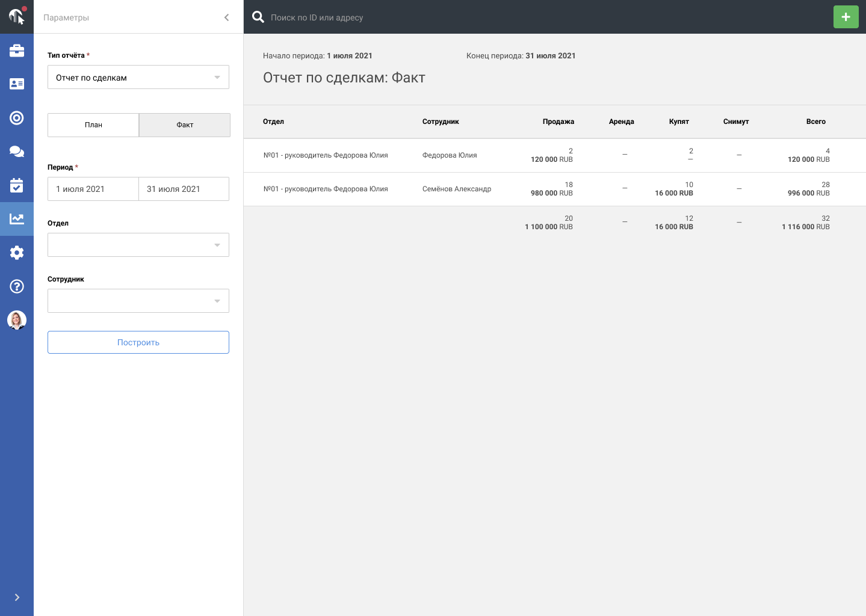Click the Конец периода 31 июля 2021 text
This screenshot has width=866, height=616.
[x=521, y=55]
